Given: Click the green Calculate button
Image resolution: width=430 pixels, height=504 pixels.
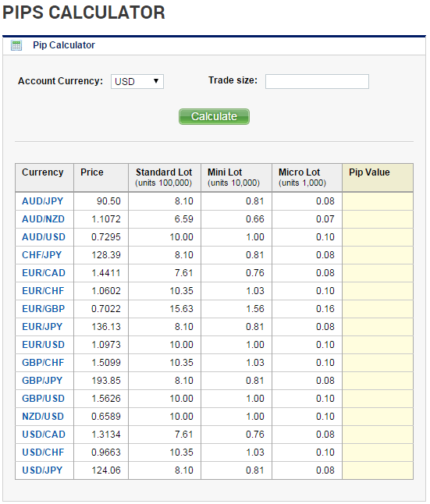Looking at the screenshot, I should (x=214, y=116).
